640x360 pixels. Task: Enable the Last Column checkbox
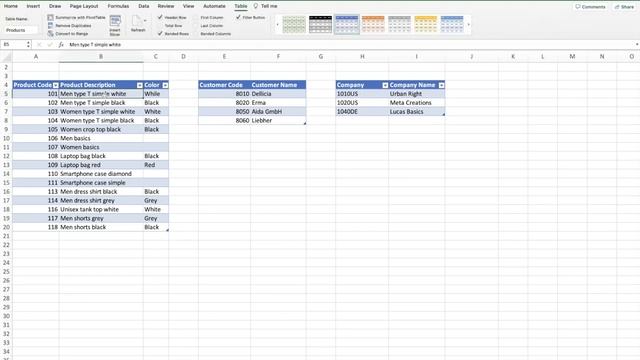[196, 26]
